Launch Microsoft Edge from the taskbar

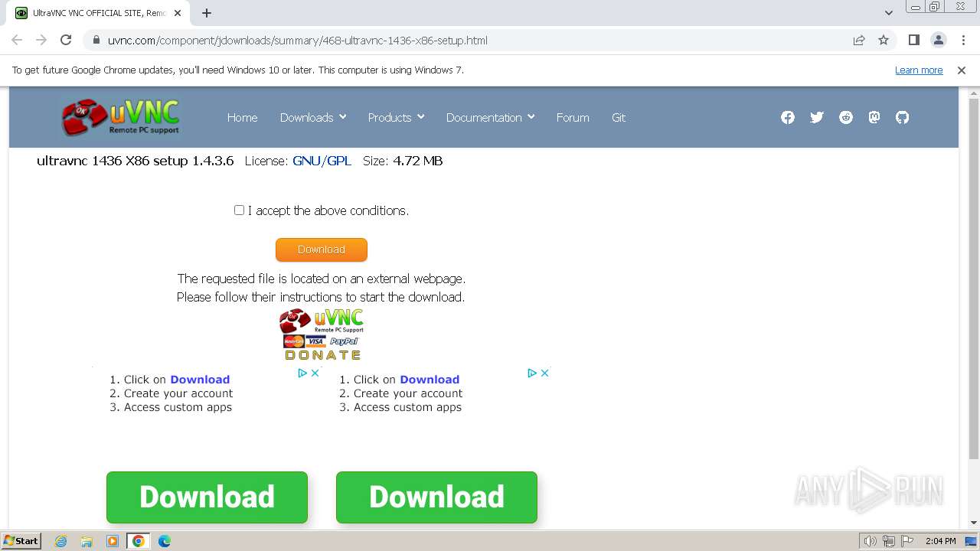(164, 541)
